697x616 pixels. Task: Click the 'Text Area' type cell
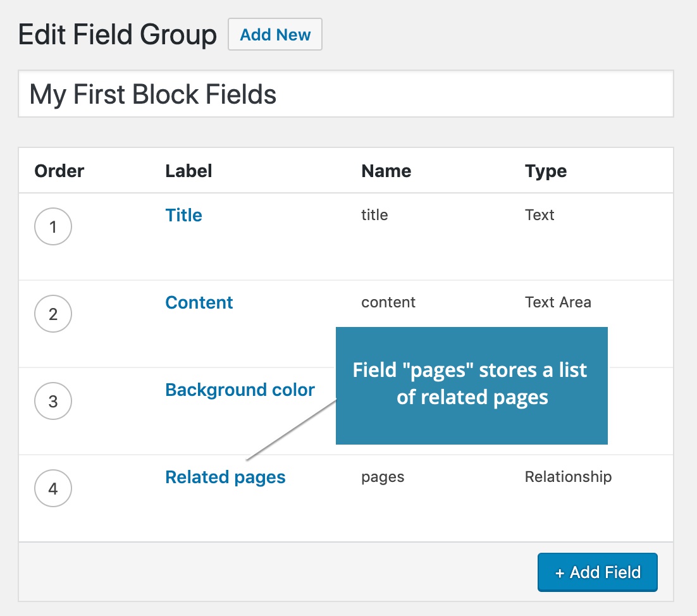pos(558,302)
